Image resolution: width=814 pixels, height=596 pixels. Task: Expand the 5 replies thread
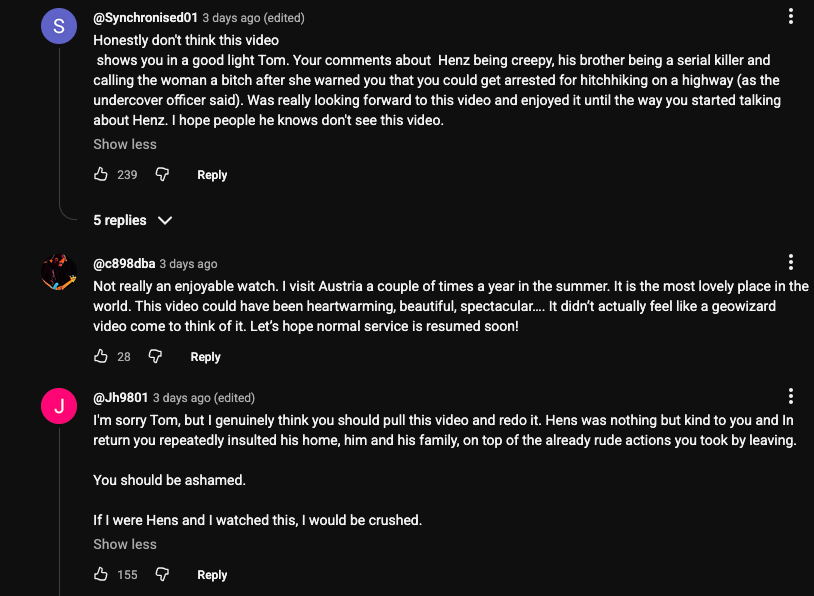pos(133,221)
